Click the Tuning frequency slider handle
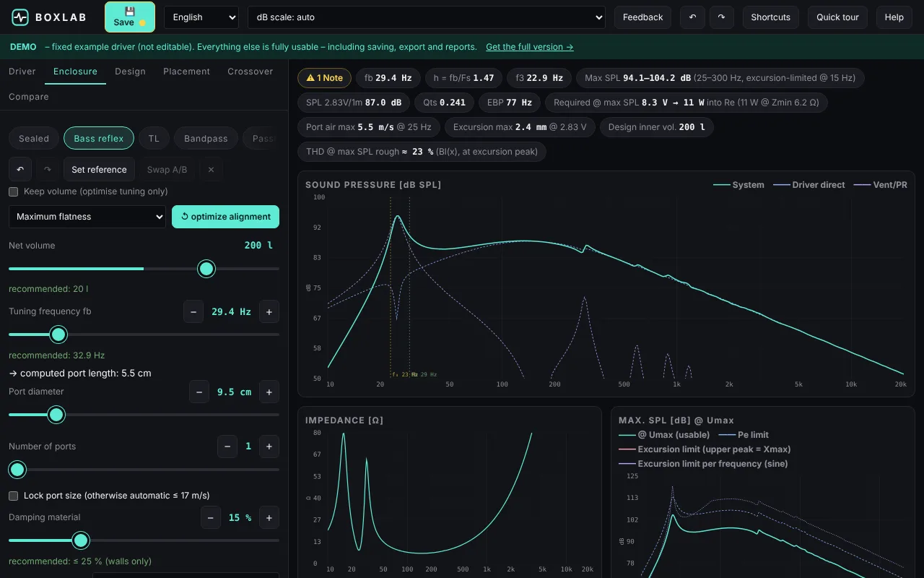924x578 pixels. coord(58,335)
